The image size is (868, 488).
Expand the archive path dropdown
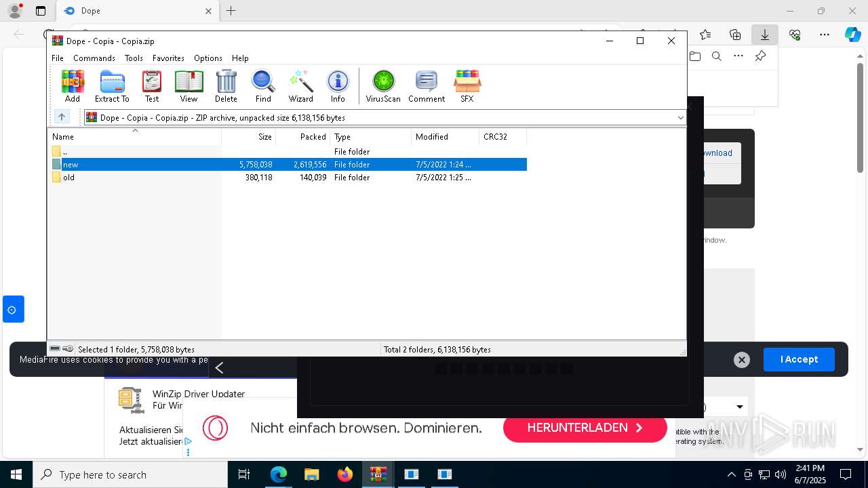pos(680,117)
